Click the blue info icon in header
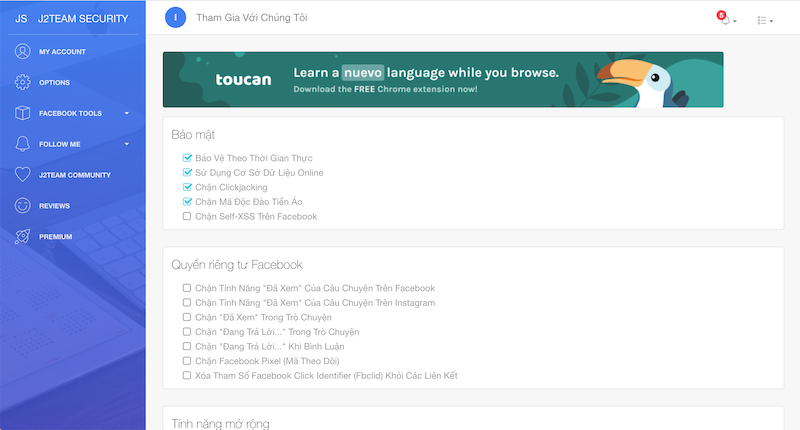The width and height of the screenshot is (800, 430). pos(175,17)
